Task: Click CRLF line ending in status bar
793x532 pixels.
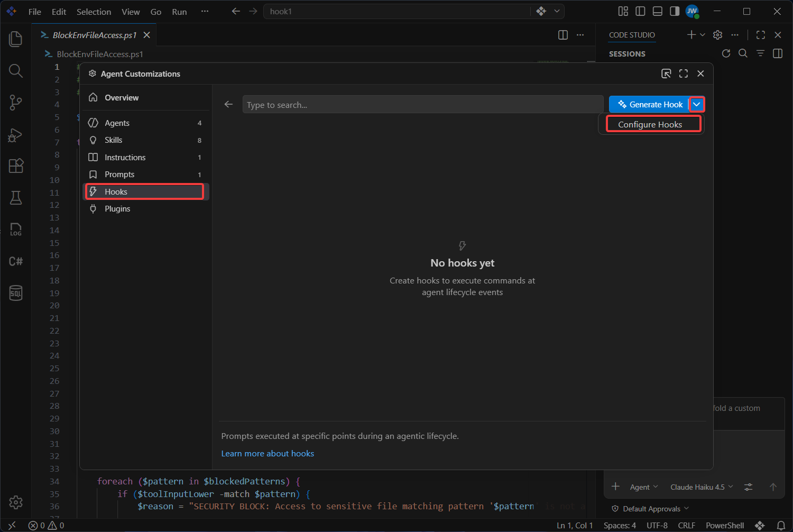Action: (686, 526)
